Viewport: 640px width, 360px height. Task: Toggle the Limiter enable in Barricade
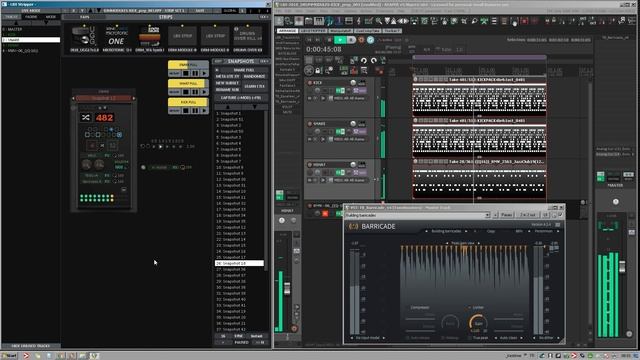[469, 307]
